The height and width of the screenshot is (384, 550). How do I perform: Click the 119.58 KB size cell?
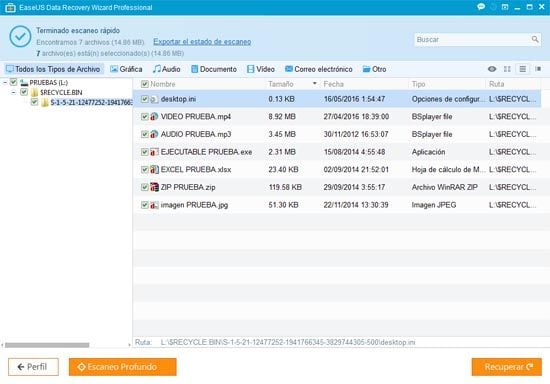coord(285,187)
